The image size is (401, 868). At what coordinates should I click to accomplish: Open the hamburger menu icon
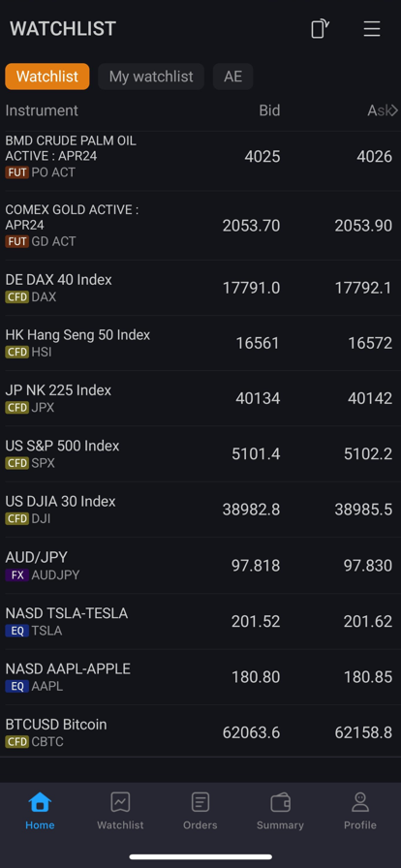[372, 29]
